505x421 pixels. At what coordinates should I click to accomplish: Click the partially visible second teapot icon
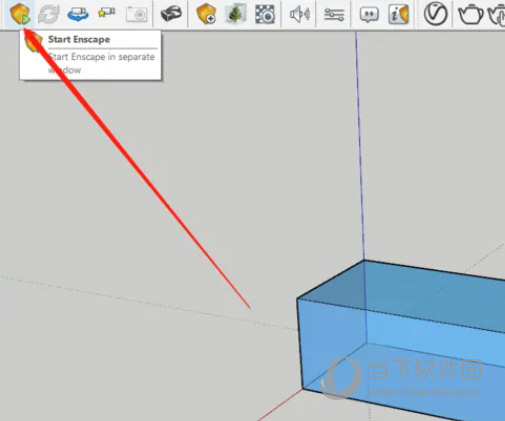pyautogui.click(x=497, y=14)
